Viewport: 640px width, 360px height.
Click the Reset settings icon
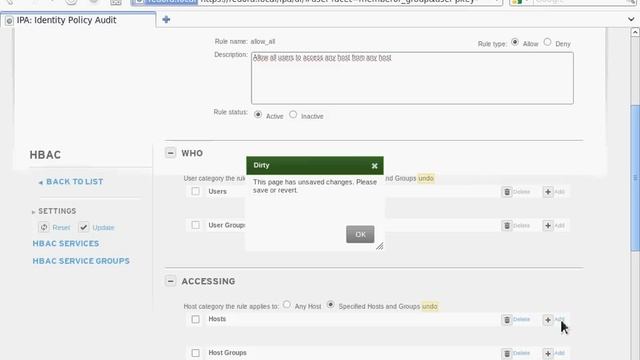pos(44,227)
